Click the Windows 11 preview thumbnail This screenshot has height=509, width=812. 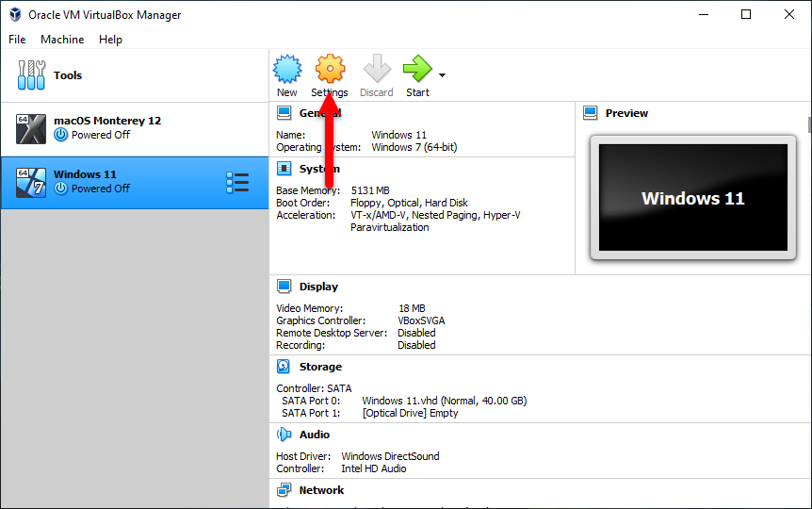[x=693, y=198]
